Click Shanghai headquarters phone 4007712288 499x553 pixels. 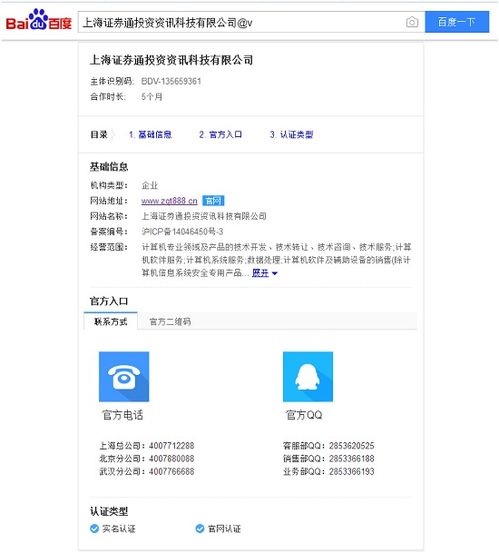pos(171,445)
